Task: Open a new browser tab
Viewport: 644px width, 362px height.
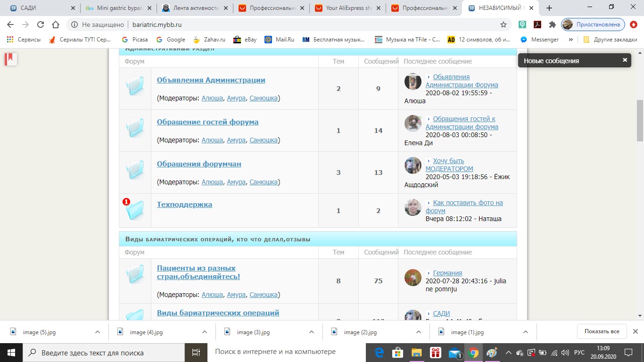Action: 549,8
